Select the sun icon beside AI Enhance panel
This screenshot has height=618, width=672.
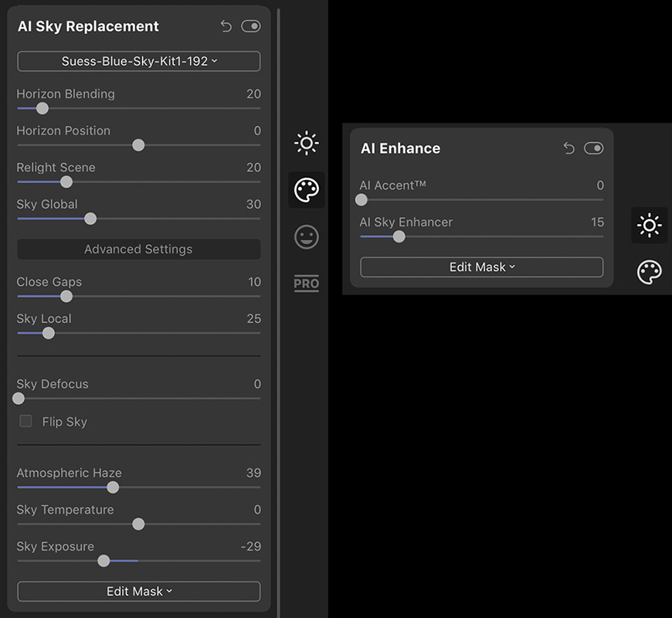pyautogui.click(x=649, y=226)
